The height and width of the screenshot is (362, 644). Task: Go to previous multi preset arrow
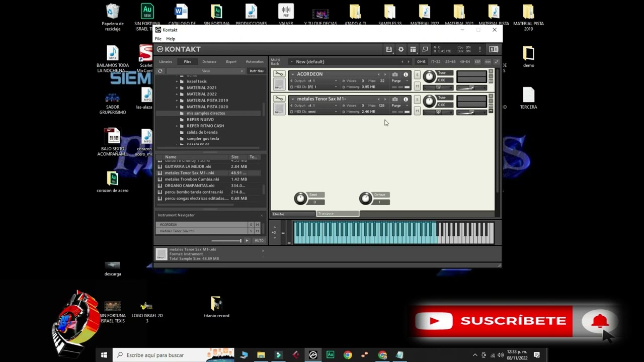pyautogui.click(x=402, y=62)
